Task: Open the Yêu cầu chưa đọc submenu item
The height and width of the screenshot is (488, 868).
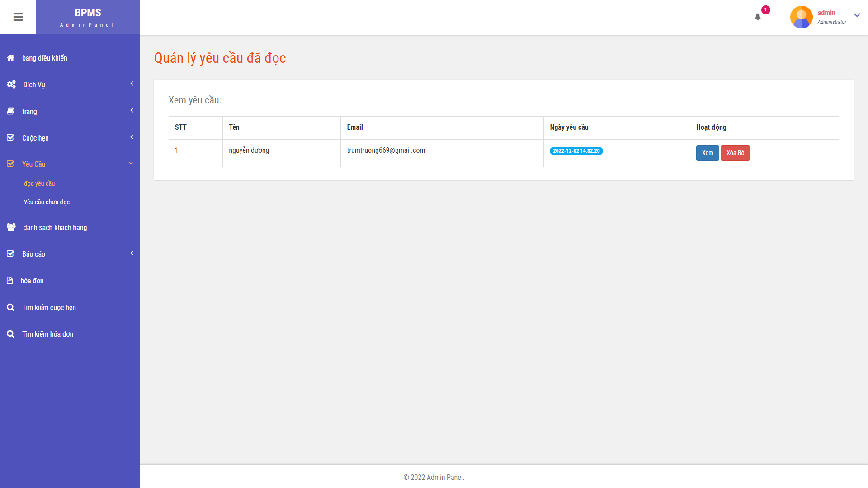Action: pos(47,202)
